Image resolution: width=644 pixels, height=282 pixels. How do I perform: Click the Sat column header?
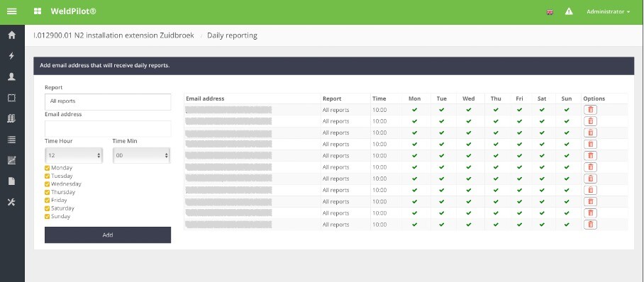(542, 98)
